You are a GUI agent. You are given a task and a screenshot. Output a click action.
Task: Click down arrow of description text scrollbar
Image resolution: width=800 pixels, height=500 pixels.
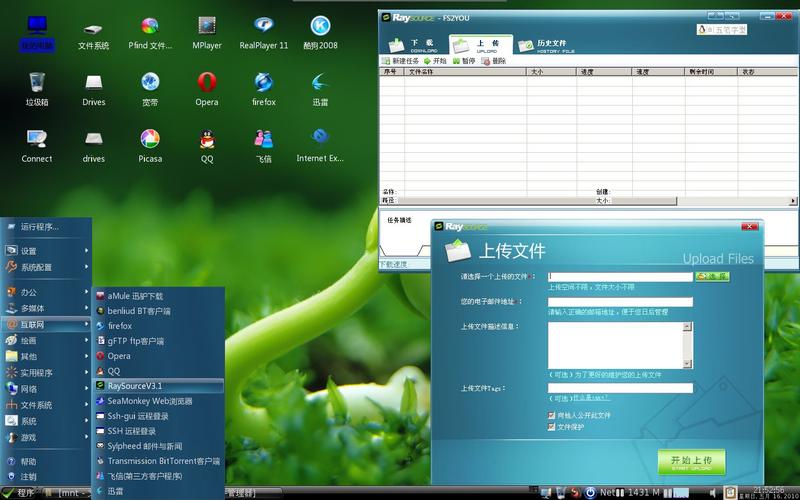point(687,364)
